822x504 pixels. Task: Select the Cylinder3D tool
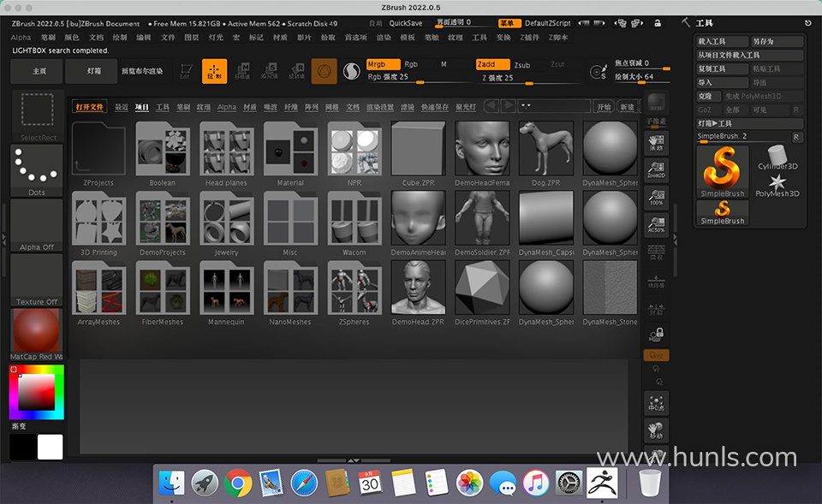(777, 157)
